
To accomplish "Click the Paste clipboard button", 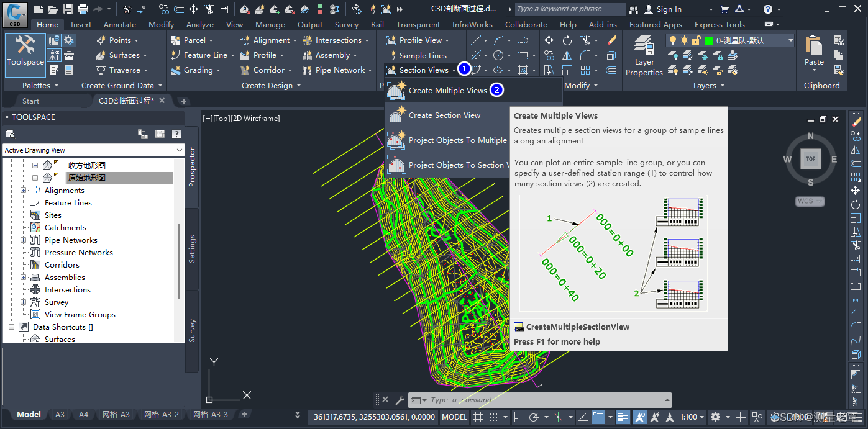I will coord(814,51).
